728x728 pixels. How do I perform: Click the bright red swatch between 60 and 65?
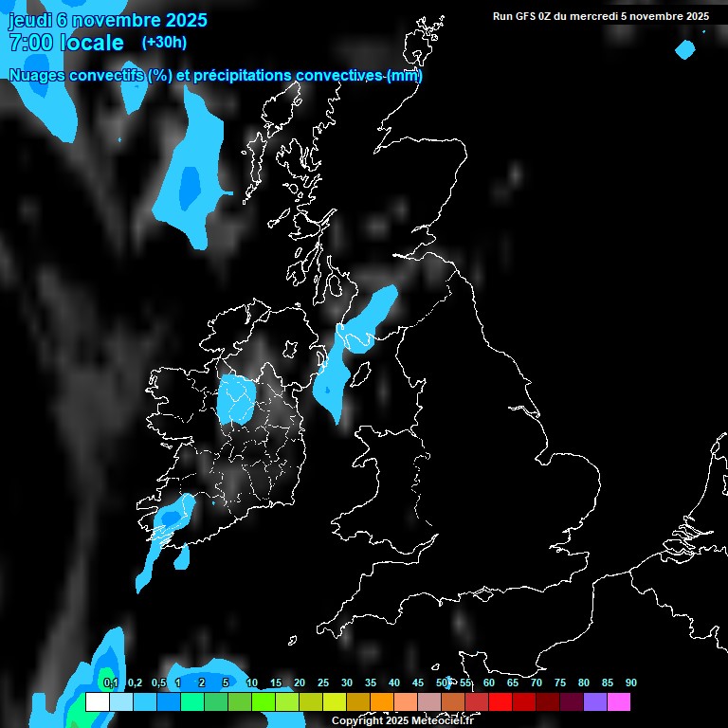coord(500,702)
